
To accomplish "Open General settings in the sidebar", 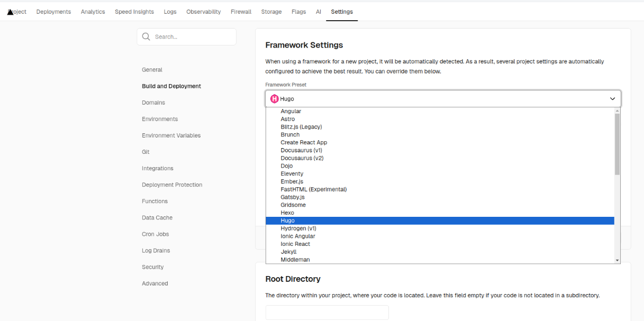I will [152, 70].
